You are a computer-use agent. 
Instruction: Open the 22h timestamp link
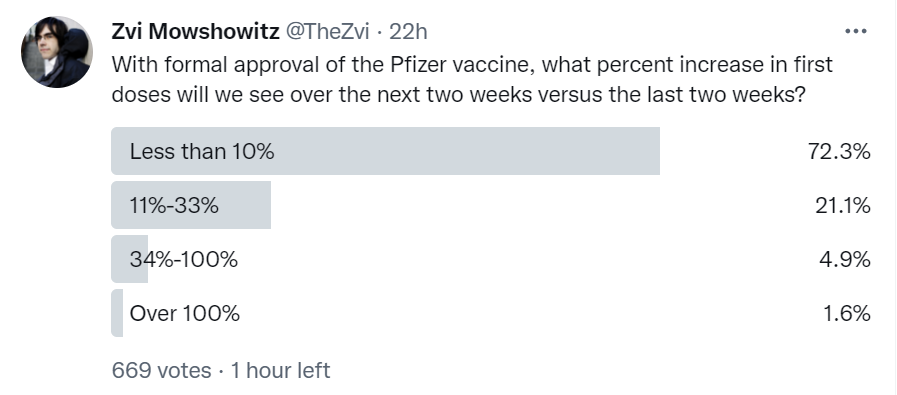pos(408,32)
